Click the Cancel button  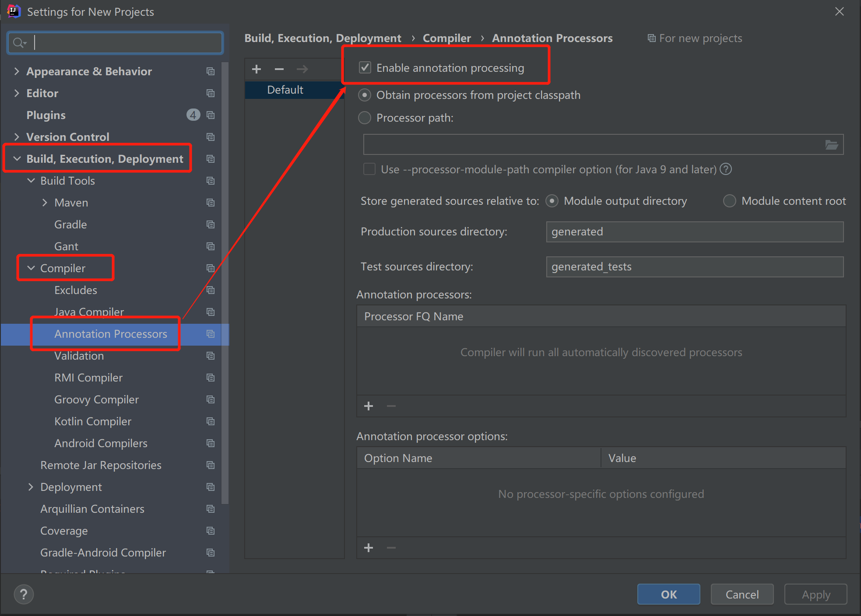click(x=742, y=594)
